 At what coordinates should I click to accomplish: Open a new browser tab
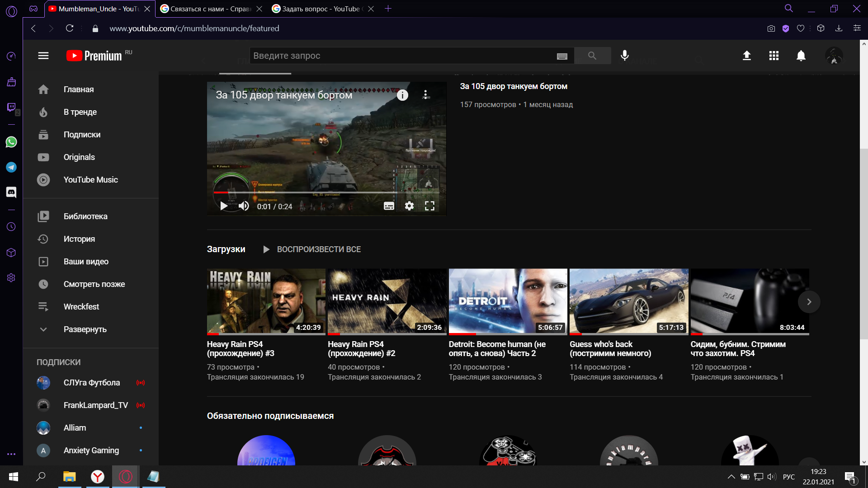coord(388,9)
